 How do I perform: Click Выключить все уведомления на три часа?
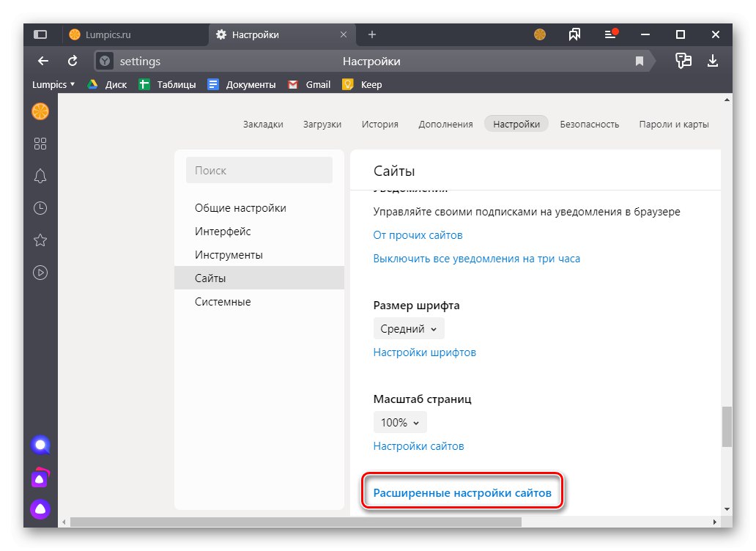click(477, 258)
